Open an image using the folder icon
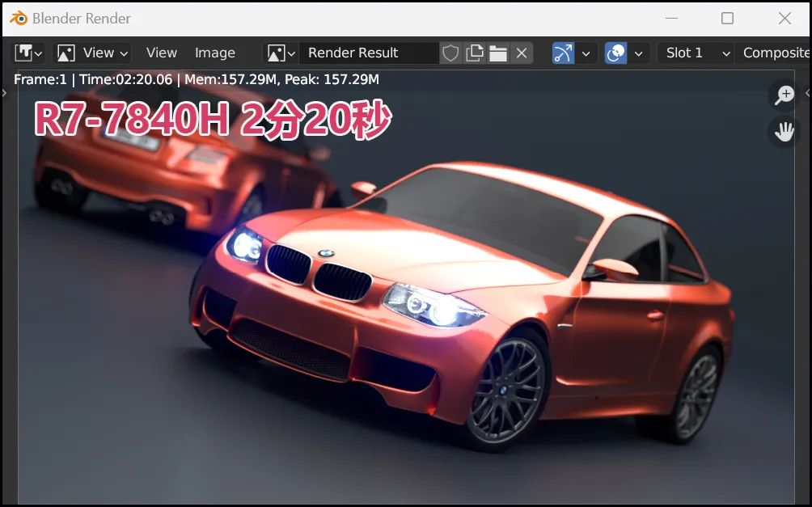Screen dimensions: 812x507 [497, 53]
